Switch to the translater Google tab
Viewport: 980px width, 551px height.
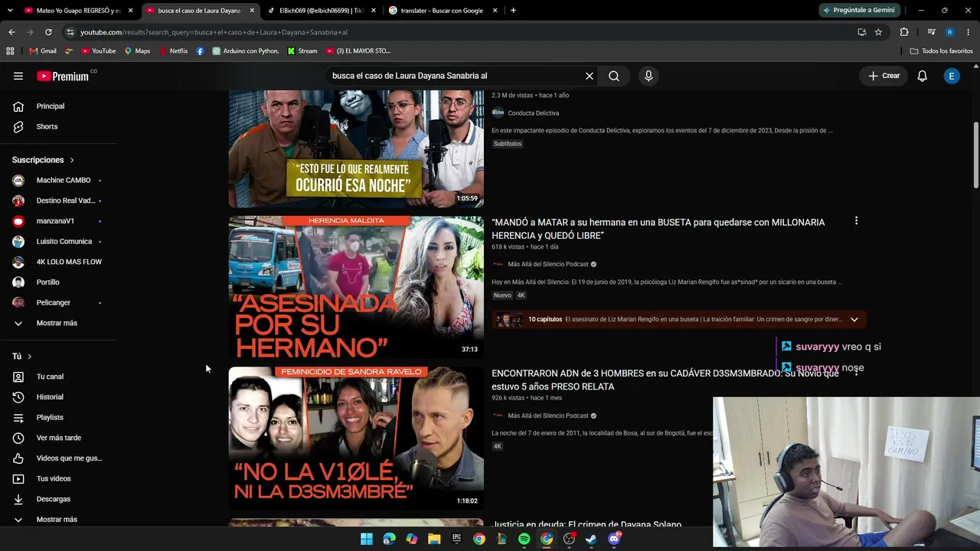point(443,11)
